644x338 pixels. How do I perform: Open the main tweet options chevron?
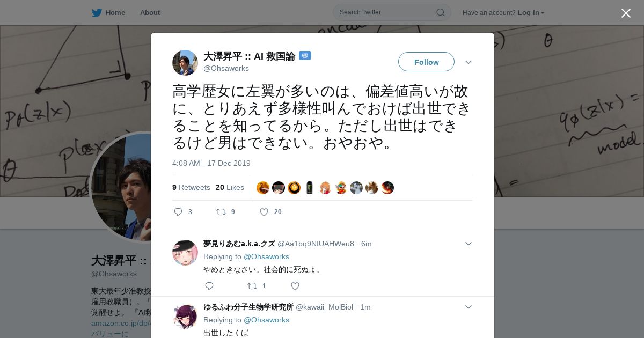(x=469, y=62)
